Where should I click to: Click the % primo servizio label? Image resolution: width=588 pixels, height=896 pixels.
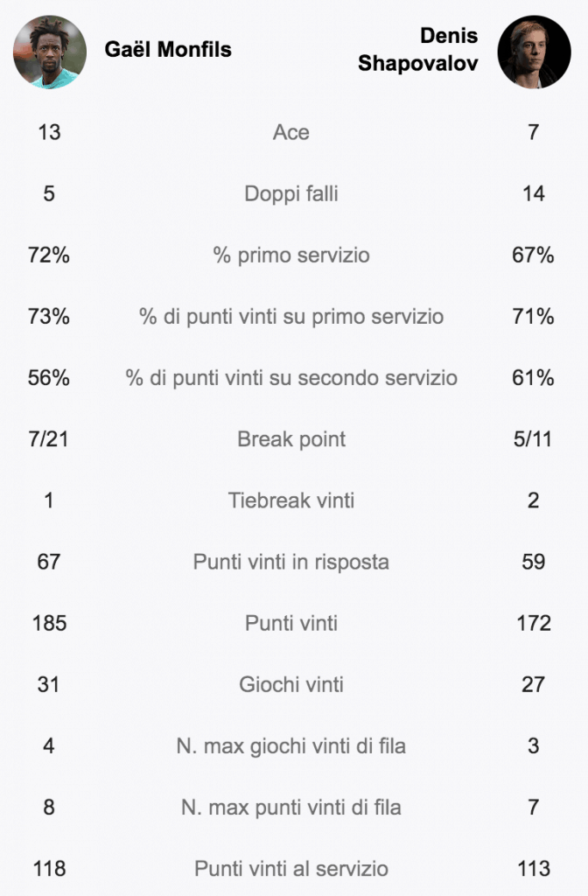tap(291, 255)
